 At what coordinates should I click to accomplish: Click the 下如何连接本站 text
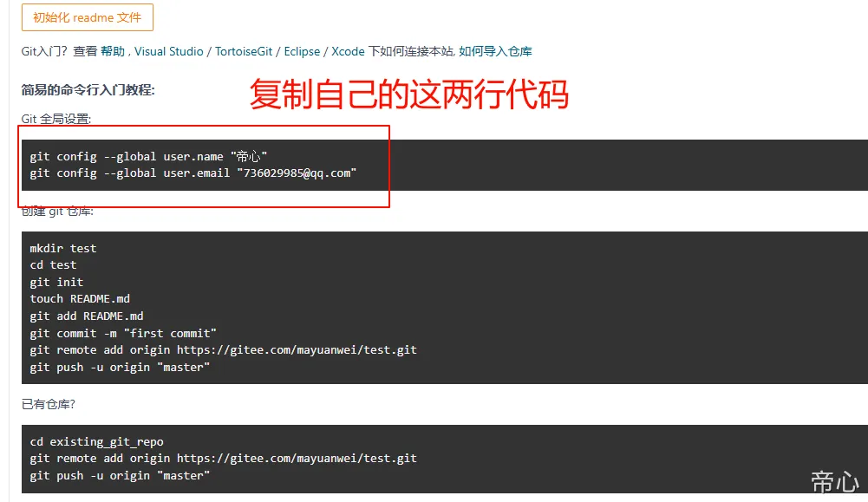[411, 51]
